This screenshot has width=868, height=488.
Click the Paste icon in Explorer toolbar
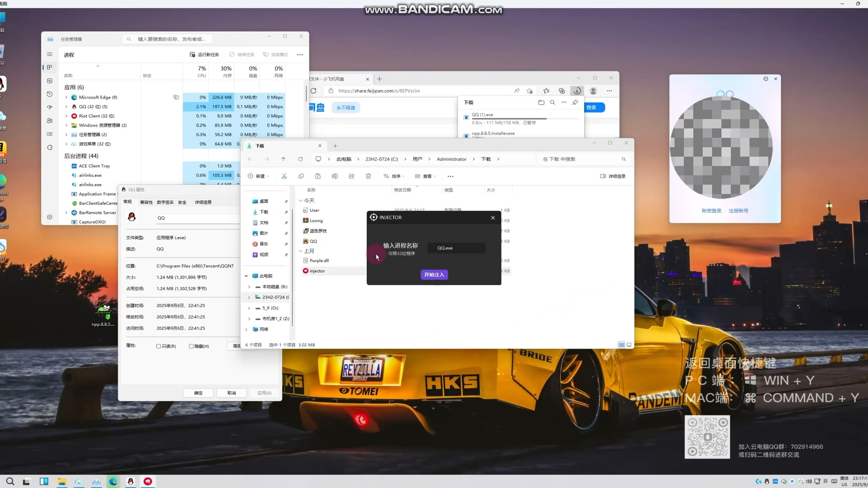tap(318, 176)
